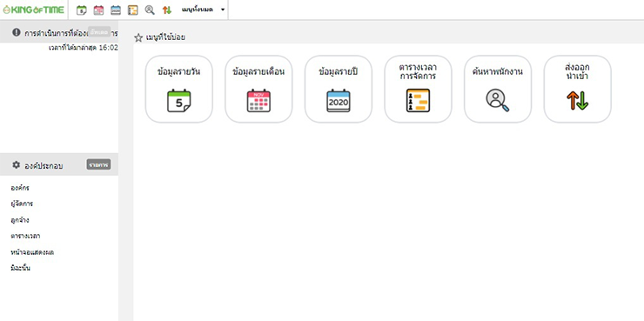Click the small update button in alert header
This screenshot has height=321, width=644.
tap(99, 32)
